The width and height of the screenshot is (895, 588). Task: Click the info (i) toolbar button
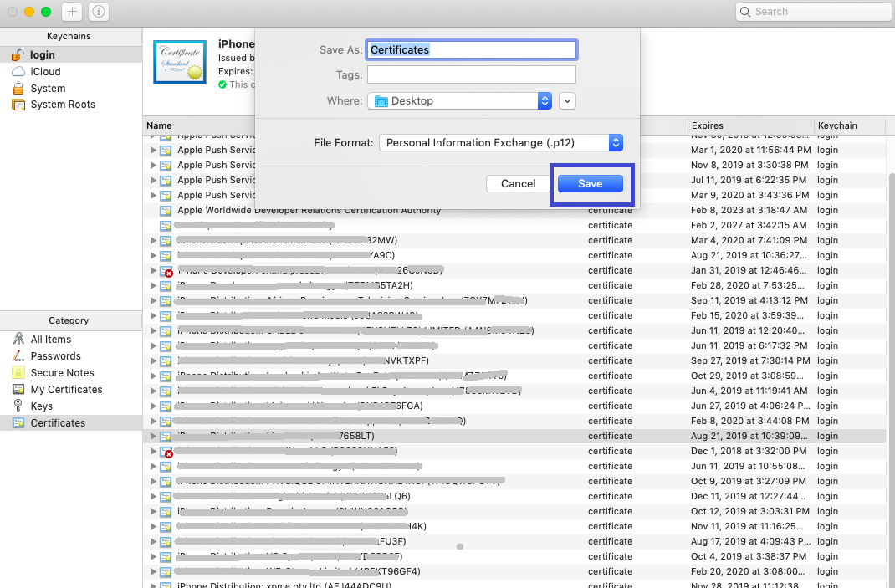pyautogui.click(x=99, y=12)
